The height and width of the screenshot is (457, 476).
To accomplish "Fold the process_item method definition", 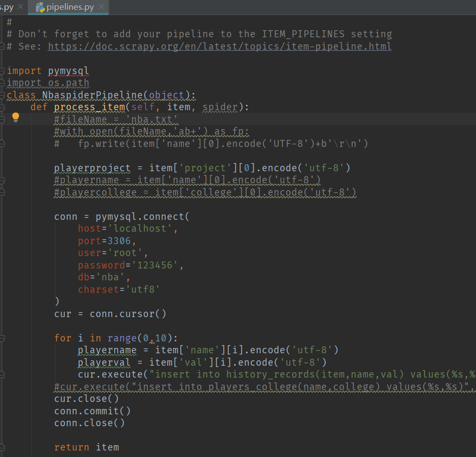I will (x=3, y=107).
